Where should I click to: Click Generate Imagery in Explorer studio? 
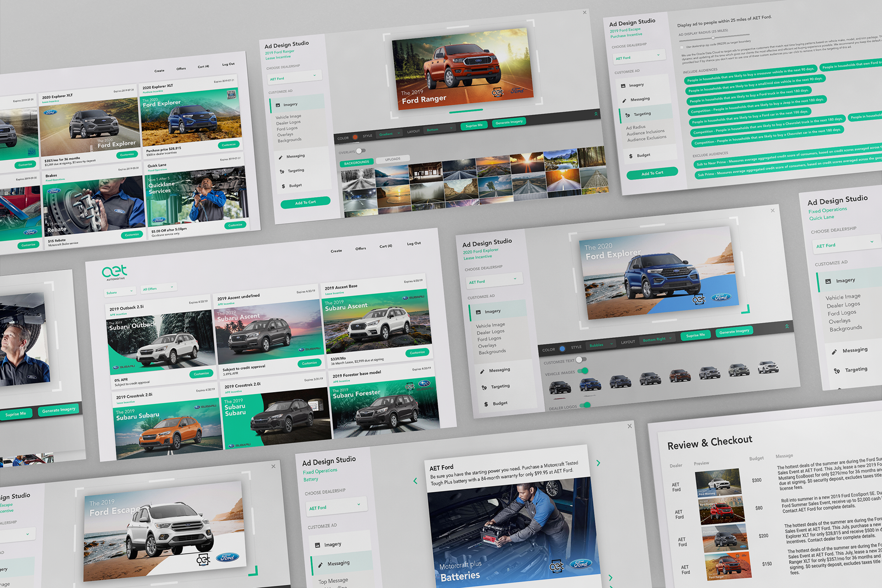pos(734,331)
